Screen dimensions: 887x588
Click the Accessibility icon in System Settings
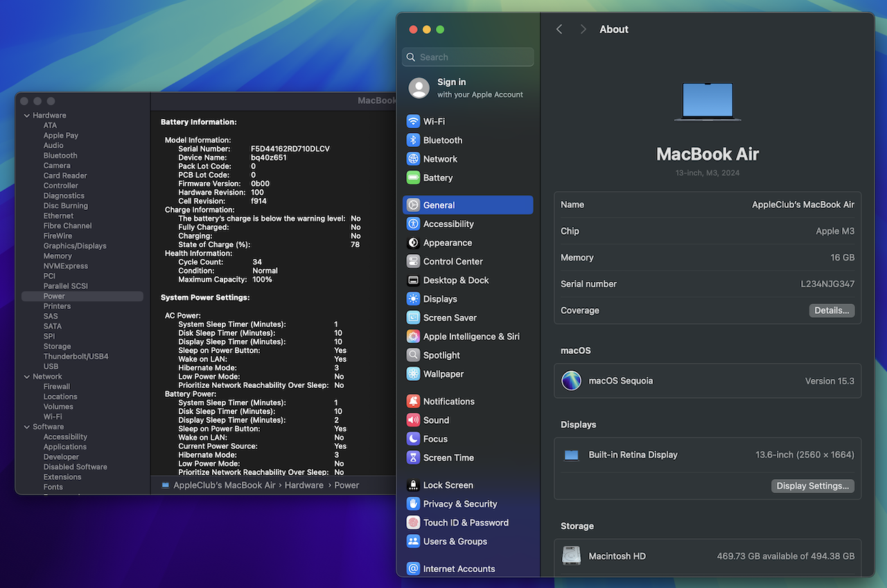pos(413,224)
